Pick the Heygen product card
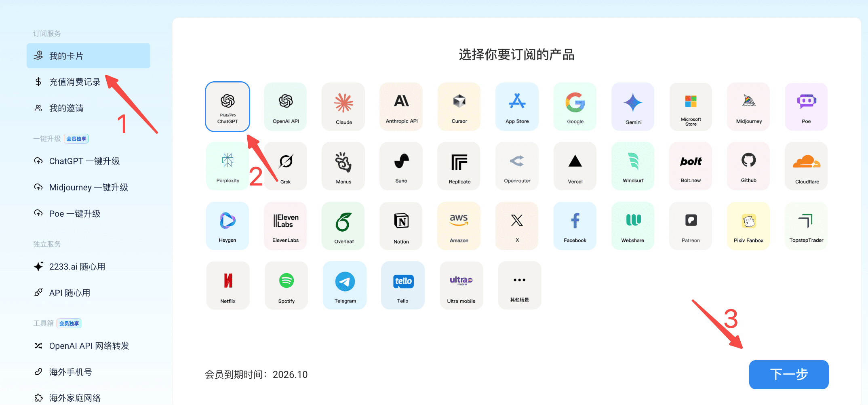The height and width of the screenshot is (405, 868). coord(228,226)
